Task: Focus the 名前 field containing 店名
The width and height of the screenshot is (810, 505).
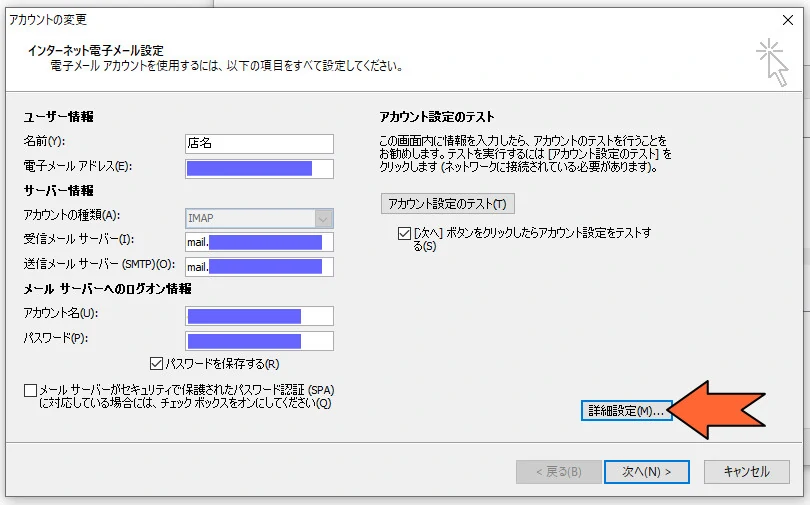Action: (x=259, y=143)
